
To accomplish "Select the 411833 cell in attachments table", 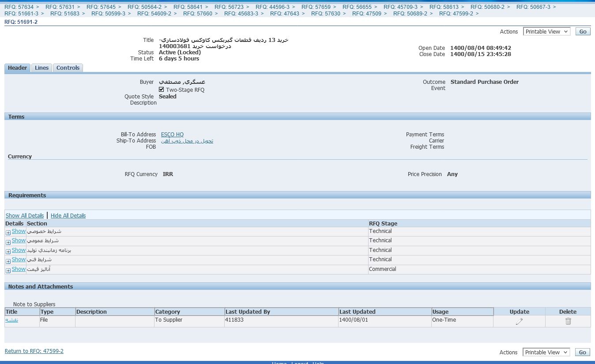I will (282, 321).
